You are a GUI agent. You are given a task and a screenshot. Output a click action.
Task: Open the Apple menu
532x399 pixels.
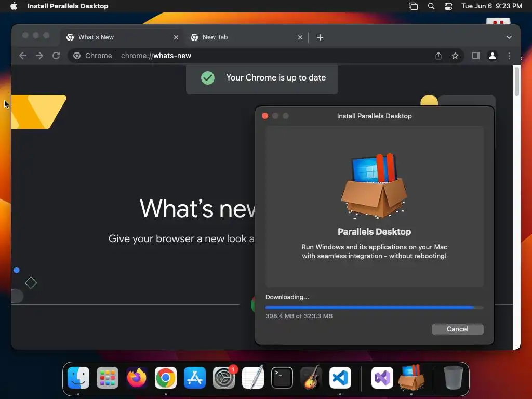pos(14,6)
